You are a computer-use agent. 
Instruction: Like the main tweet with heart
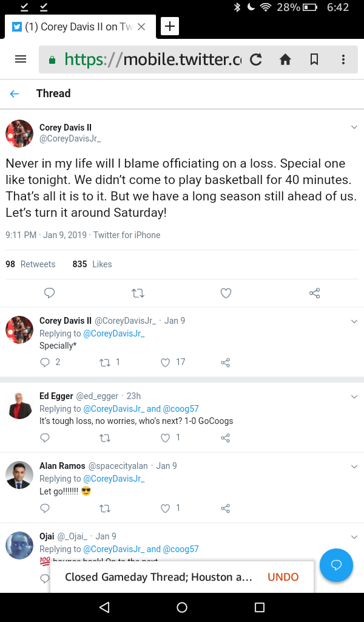[x=226, y=293]
